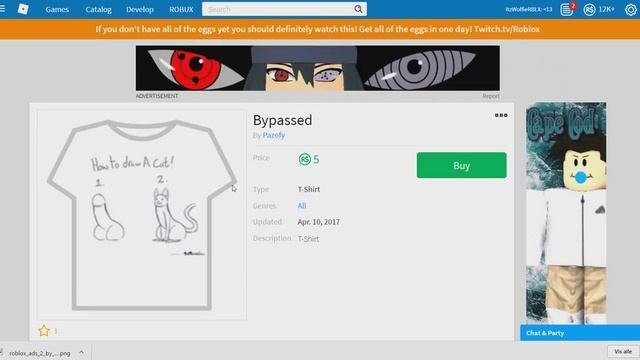
Task: Click the orange Twitch.tv/Roblox announcement banner
Action: pos(318,29)
